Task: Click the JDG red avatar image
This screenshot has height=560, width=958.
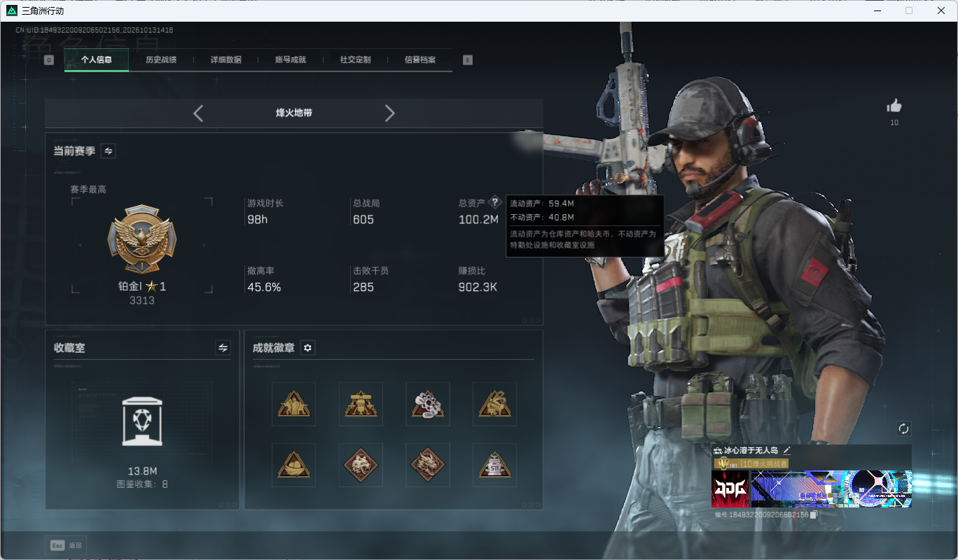Action: pos(730,489)
